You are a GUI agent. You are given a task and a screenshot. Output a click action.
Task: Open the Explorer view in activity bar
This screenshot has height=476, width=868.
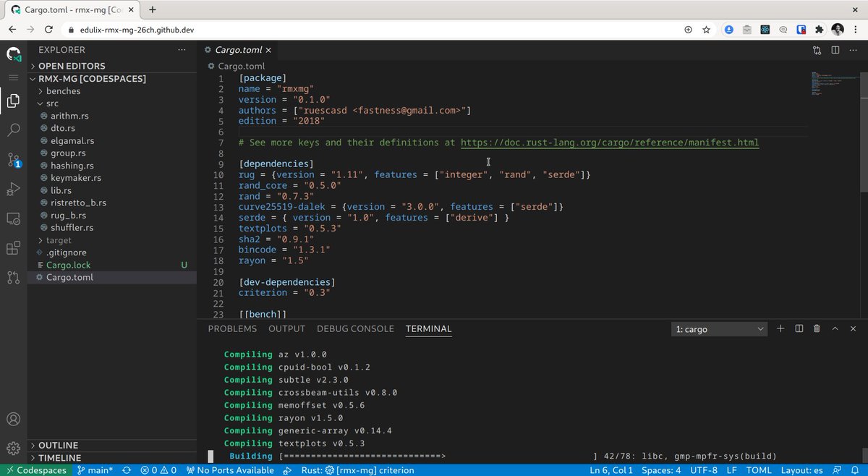coord(13,101)
